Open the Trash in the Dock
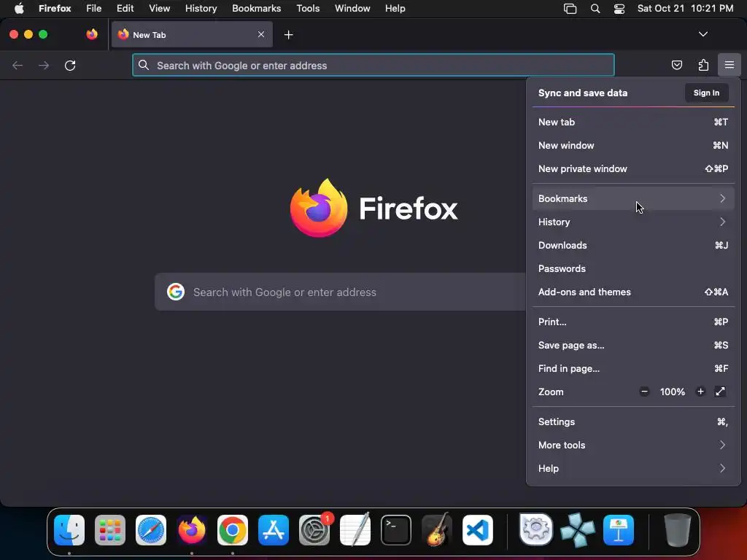Screen dimensions: 747x560 click(x=677, y=530)
